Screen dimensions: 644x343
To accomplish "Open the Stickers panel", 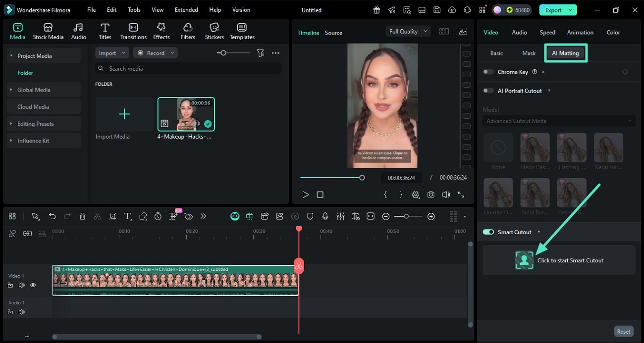I will (214, 30).
